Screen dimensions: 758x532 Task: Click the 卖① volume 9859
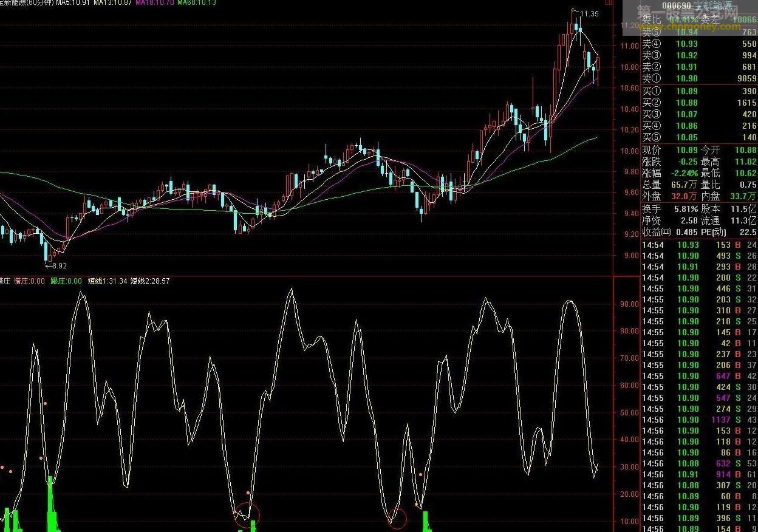pyautogui.click(x=746, y=78)
